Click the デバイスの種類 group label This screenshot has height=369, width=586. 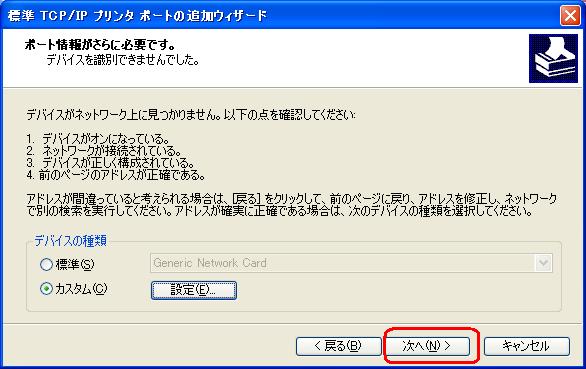coord(70,240)
